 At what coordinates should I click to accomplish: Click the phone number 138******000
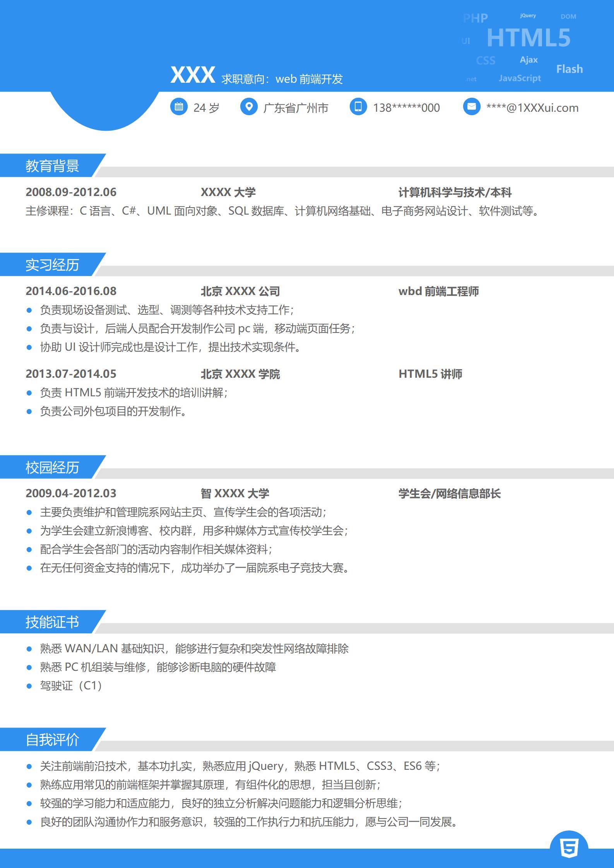pos(406,108)
